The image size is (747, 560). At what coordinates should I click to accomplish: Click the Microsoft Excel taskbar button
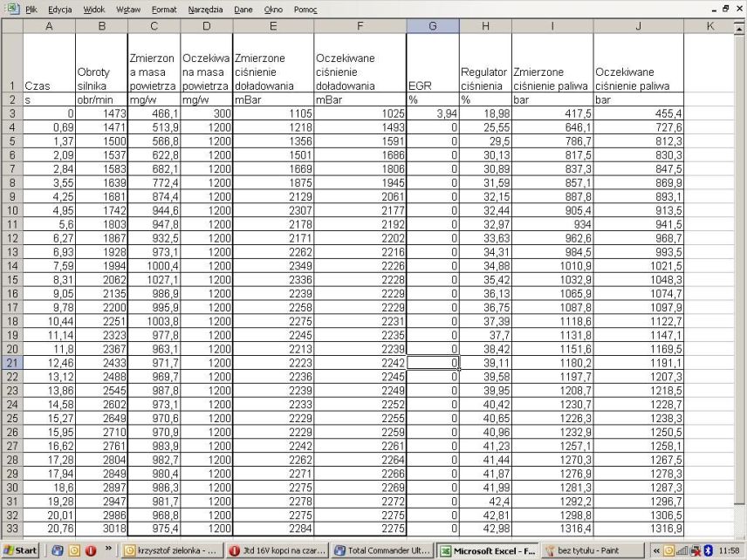[x=488, y=550]
